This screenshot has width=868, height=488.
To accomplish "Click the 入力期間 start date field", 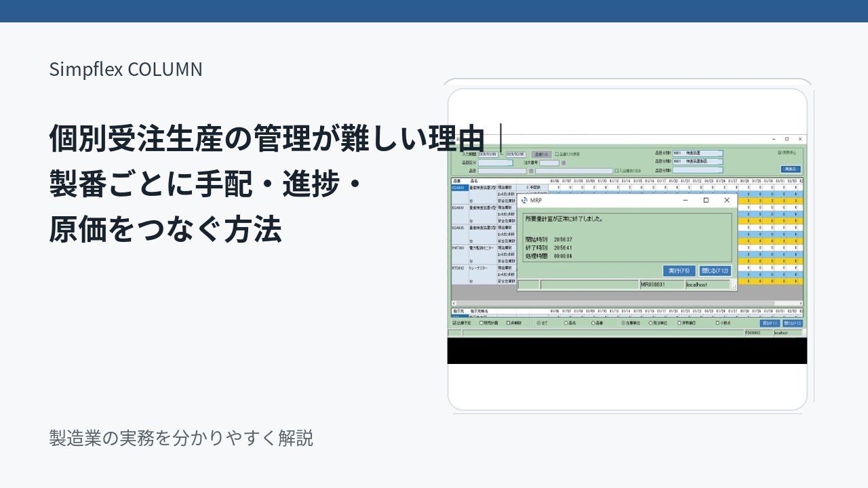I will (488, 155).
